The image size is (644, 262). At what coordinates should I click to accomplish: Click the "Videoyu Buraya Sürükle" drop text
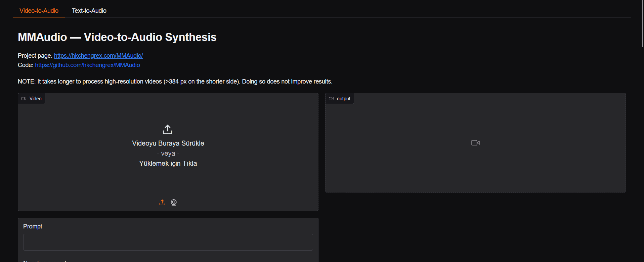click(168, 143)
